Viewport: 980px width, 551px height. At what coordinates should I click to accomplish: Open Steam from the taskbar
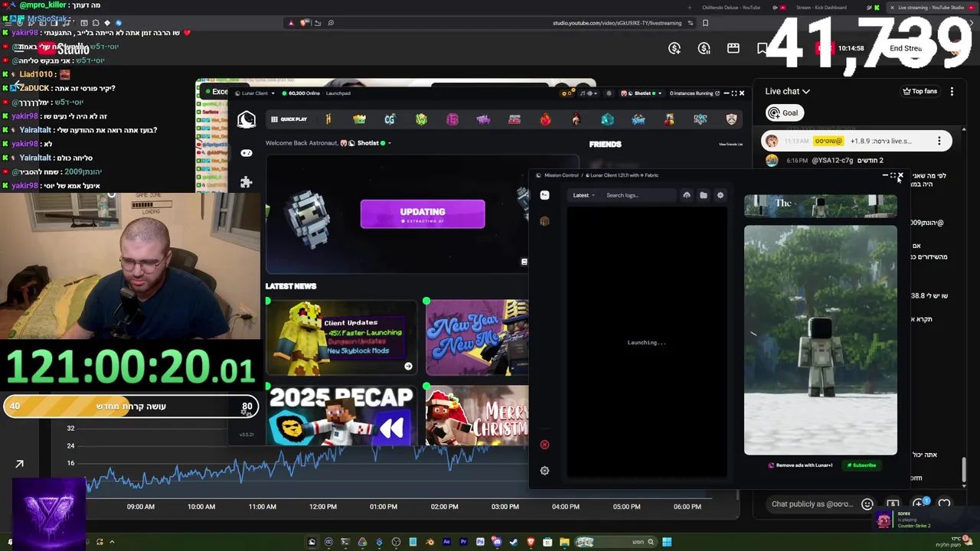[x=514, y=542]
